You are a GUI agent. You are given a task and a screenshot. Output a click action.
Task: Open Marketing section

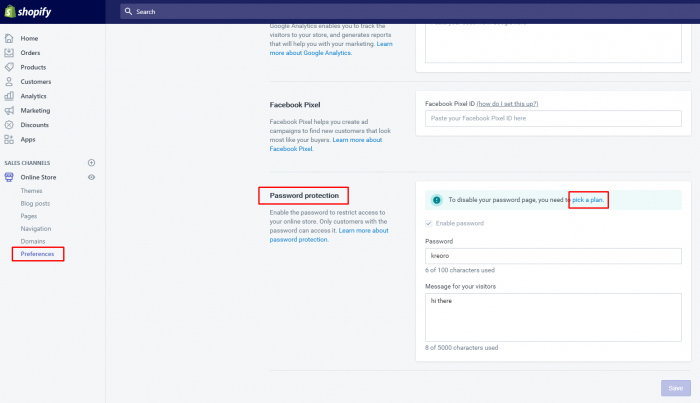pos(35,111)
